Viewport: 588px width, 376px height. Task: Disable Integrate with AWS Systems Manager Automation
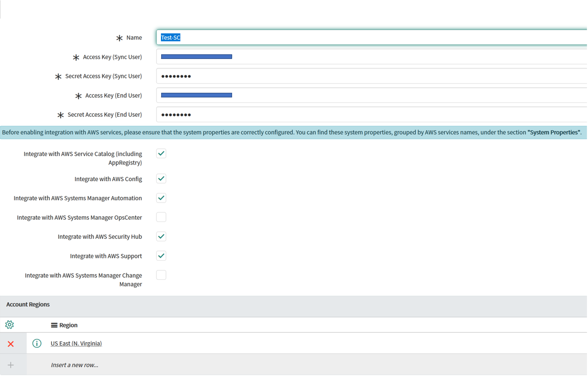tap(161, 198)
